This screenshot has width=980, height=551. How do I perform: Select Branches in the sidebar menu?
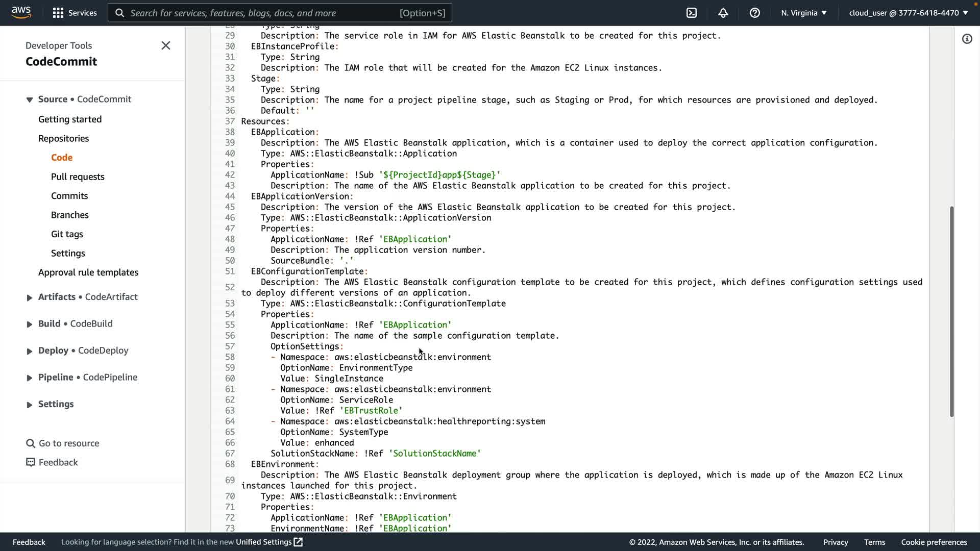click(x=70, y=215)
